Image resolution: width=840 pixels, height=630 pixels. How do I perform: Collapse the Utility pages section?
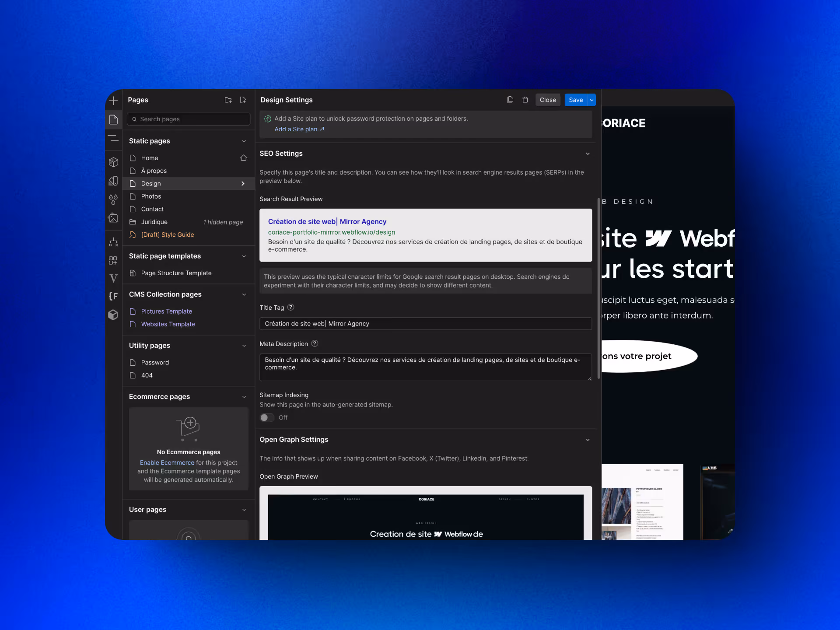[244, 346]
